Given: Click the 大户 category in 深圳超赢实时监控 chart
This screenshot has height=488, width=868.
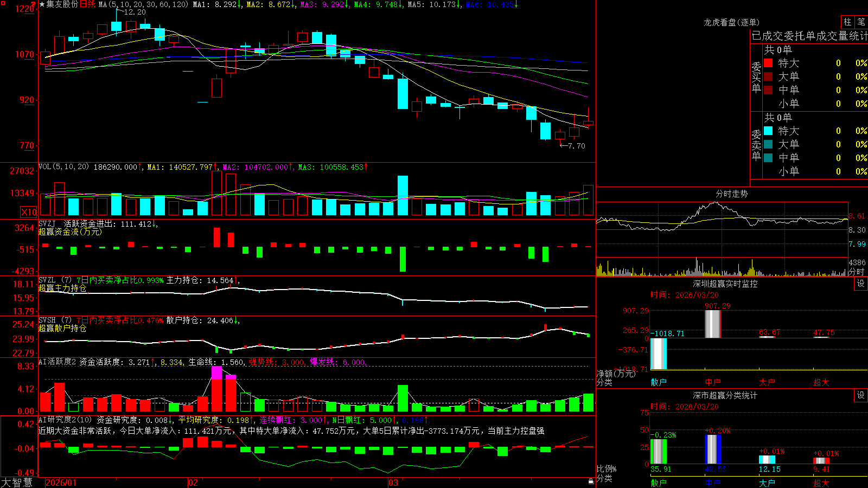Looking at the screenshot, I should coord(767,382).
